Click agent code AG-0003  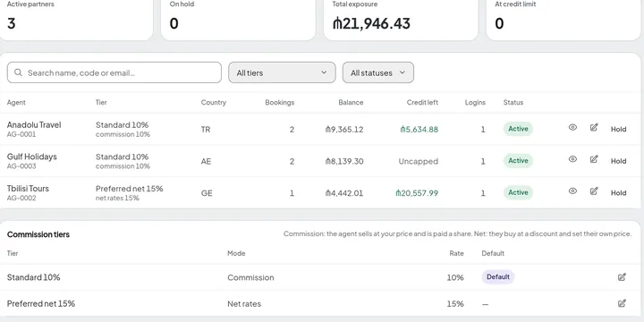[21, 166]
